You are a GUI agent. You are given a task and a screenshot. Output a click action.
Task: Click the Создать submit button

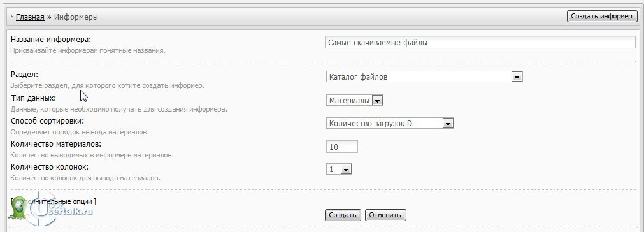tap(343, 215)
